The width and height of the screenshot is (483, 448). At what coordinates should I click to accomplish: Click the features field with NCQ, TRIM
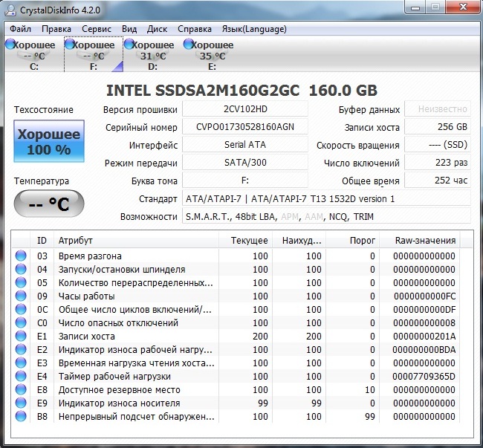pyautogui.click(x=326, y=216)
